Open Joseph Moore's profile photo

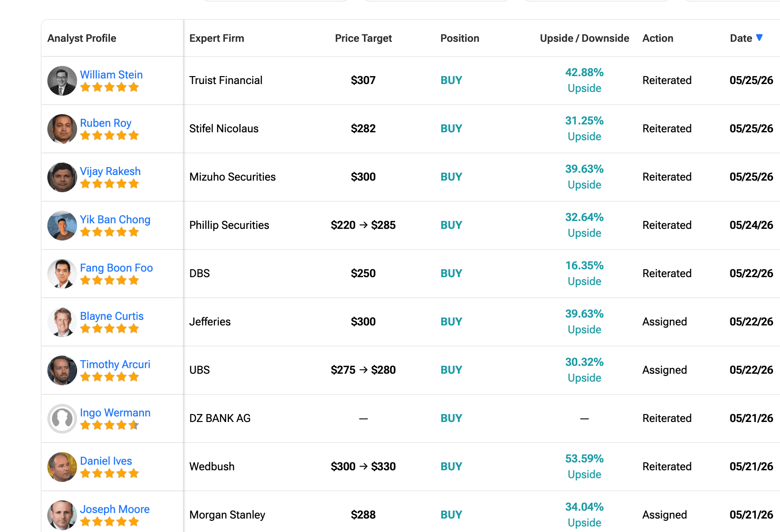point(62,515)
